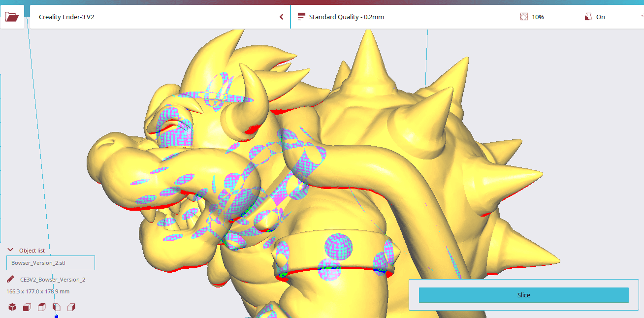
Task: Collapse the Object list chevron
Action: click(10, 250)
